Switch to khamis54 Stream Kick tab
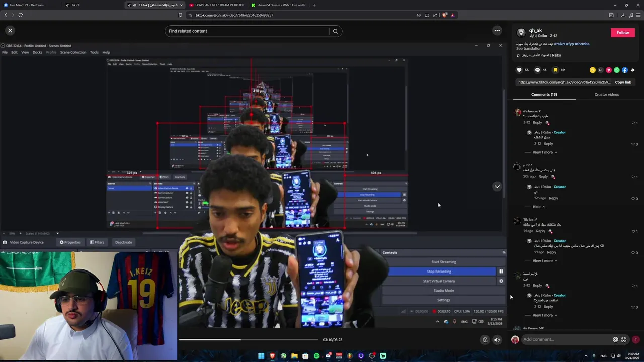 pyautogui.click(x=279, y=5)
